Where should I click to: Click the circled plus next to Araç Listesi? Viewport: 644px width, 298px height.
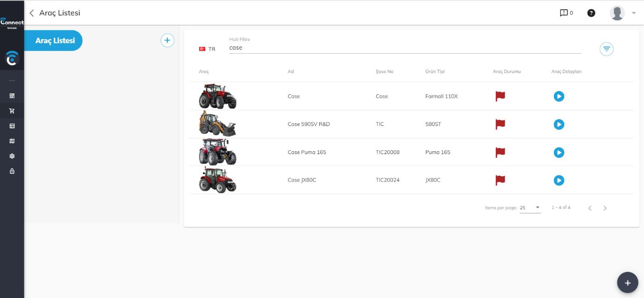[x=167, y=40]
